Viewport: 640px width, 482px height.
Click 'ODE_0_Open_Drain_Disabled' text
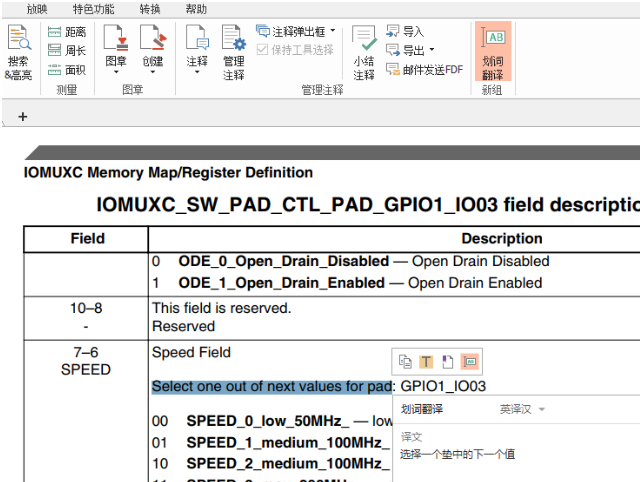284,261
